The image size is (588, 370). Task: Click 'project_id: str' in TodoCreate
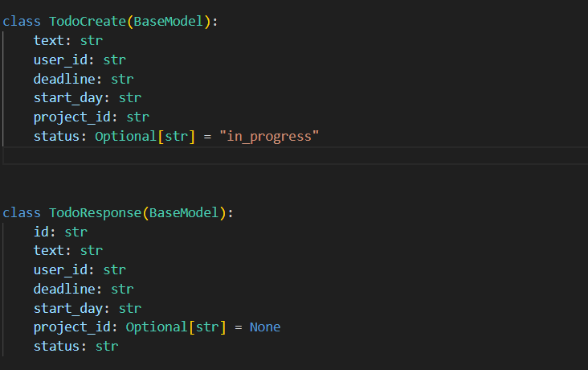pyautogui.click(x=92, y=117)
